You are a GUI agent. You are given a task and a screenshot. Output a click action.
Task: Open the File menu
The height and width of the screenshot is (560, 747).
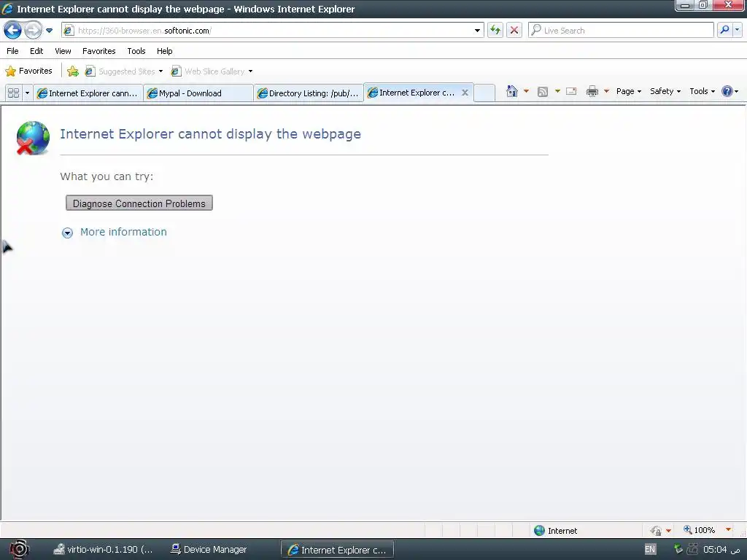click(12, 51)
